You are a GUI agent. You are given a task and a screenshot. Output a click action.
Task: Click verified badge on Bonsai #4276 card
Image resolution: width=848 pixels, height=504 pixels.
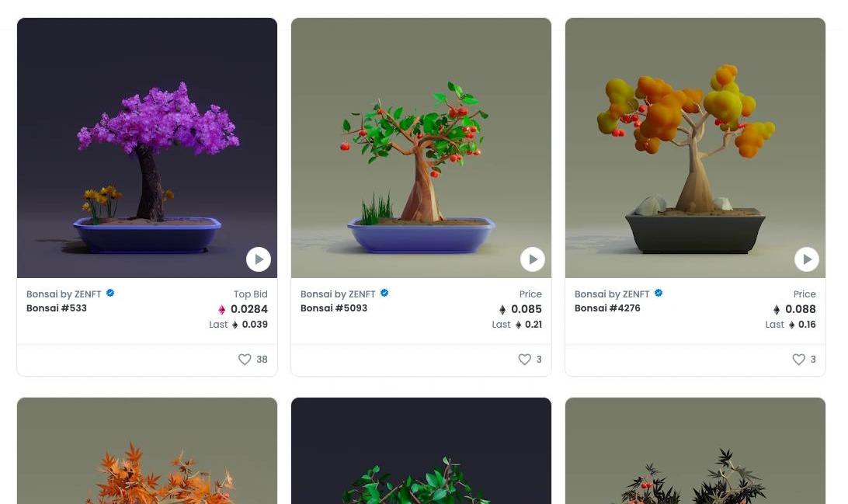(659, 293)
